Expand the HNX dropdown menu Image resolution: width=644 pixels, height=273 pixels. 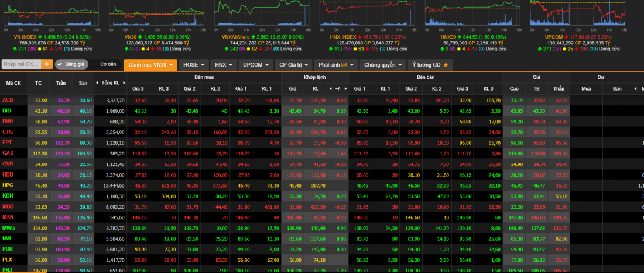pos(223,64)
